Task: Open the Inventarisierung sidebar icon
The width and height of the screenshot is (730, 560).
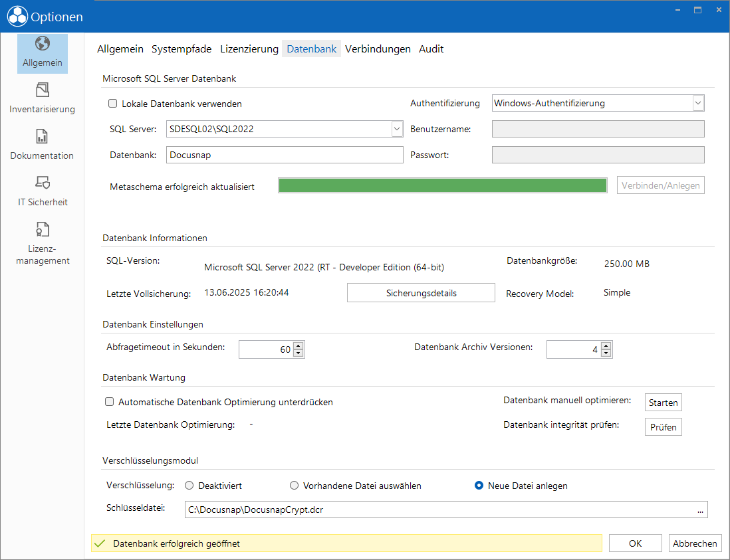Action: [x=43, y=90]
